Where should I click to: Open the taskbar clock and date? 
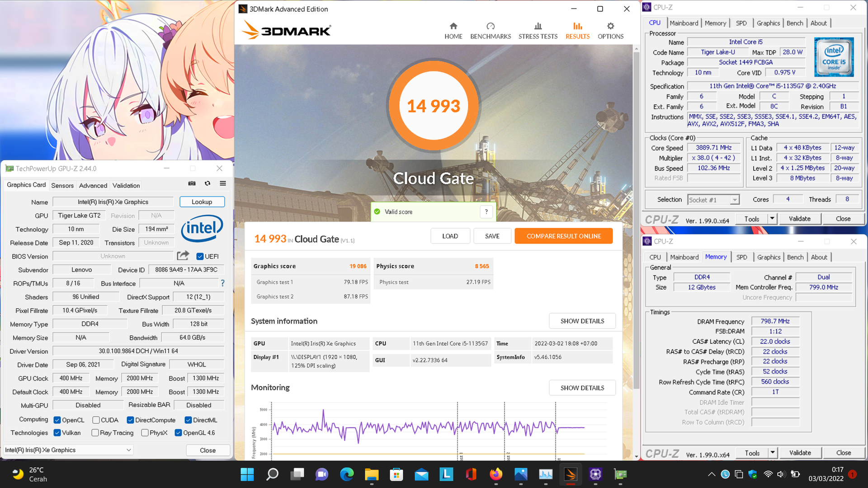(826, 474)
